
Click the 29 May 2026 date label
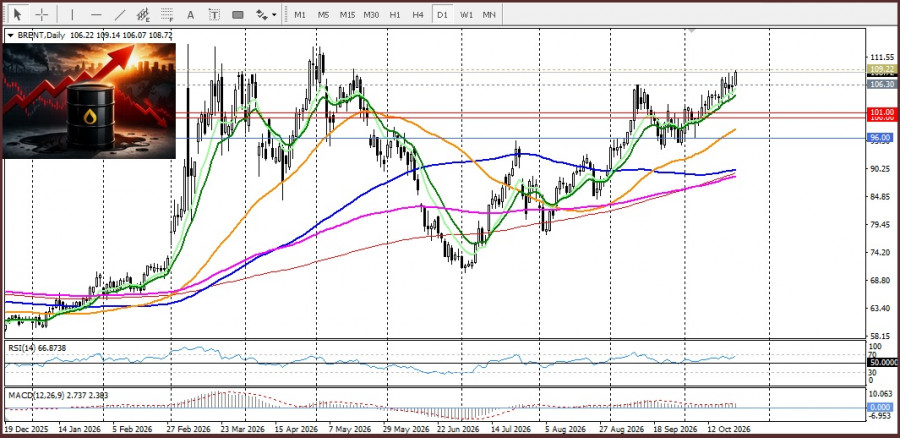pos(405,429)
